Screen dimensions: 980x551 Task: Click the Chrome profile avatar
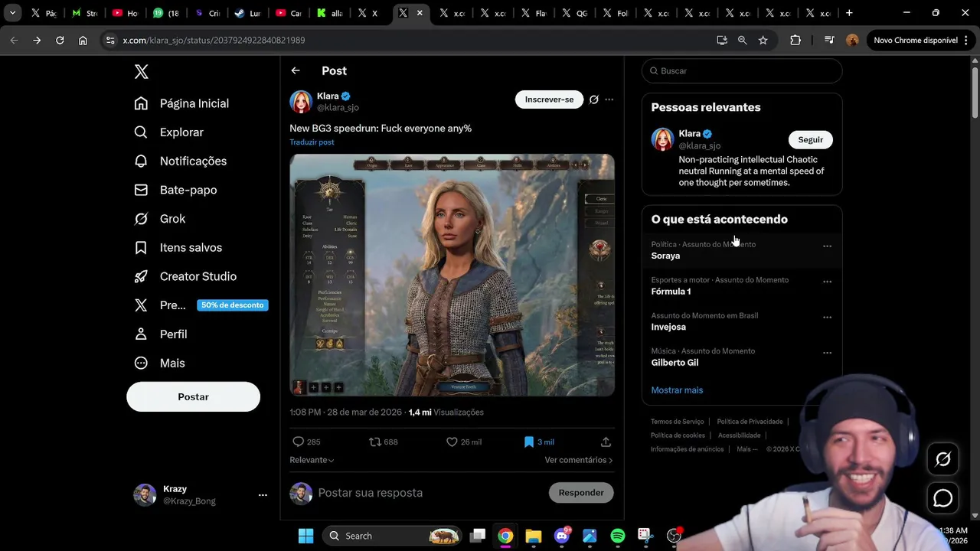[852, 41]
